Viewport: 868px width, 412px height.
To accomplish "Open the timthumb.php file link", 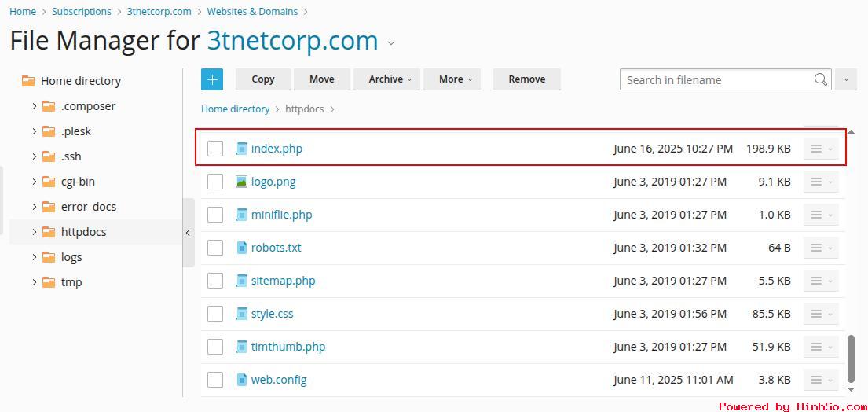I will tap(288, 347).
